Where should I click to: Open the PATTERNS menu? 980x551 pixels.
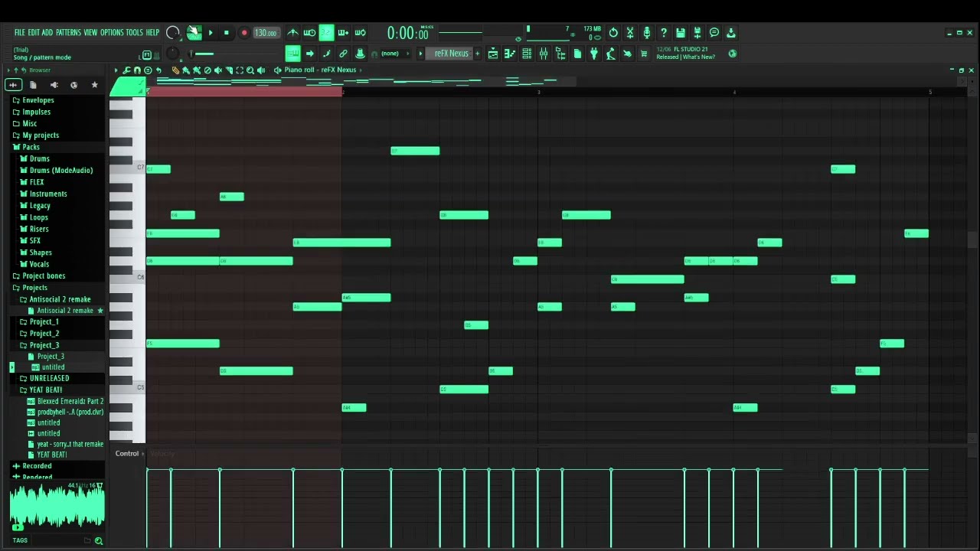[68, 32]
